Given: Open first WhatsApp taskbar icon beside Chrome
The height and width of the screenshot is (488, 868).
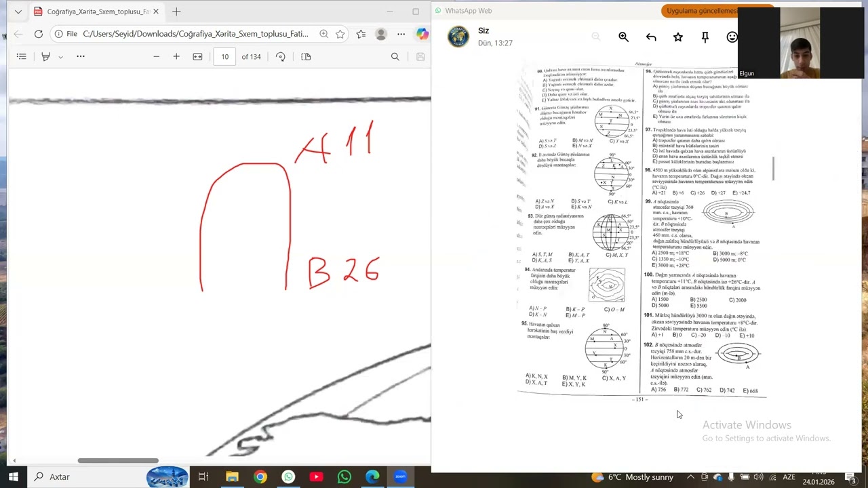Looking at the screenshot, I should [x=288, y=476].
